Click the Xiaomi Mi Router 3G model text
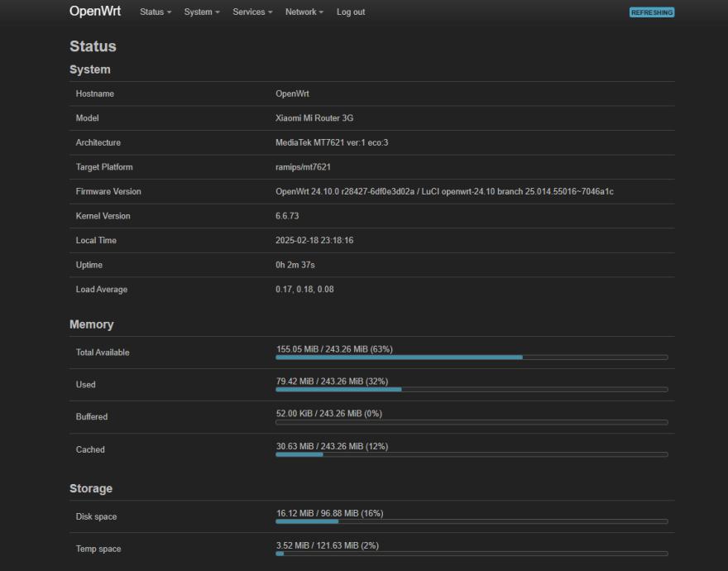The width and height of the screenshot is (728, 571). (314, 118)
